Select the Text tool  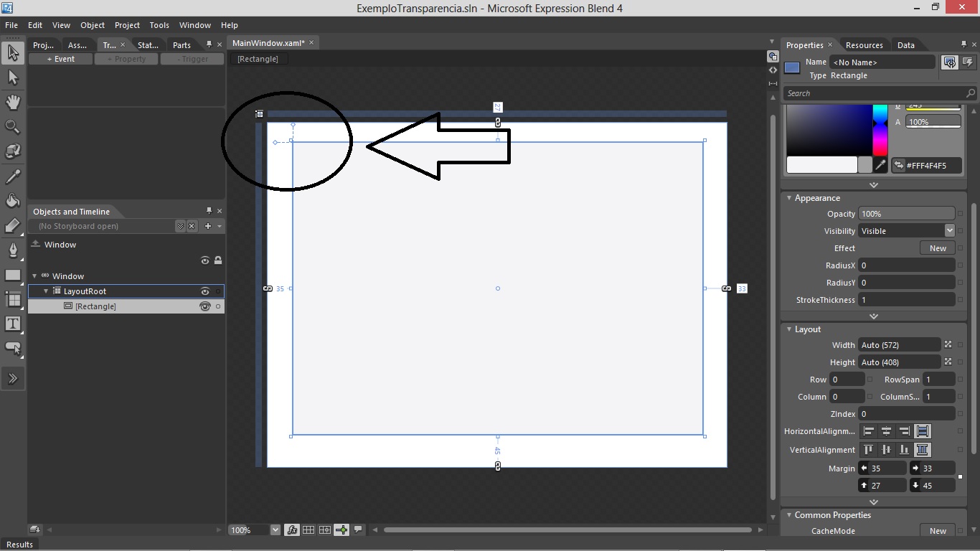coord(12,323)
